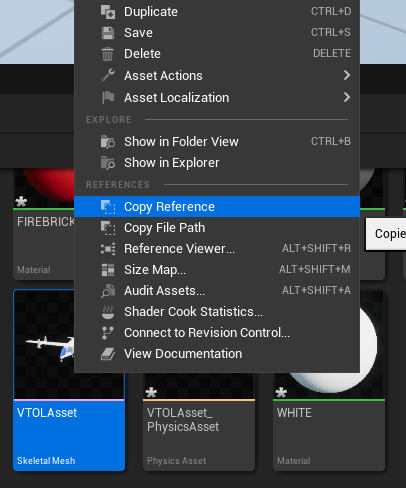Click the Material label under FIREBRICK
Viewport: 406px width, 488px height.
click(x=34, y=270)
